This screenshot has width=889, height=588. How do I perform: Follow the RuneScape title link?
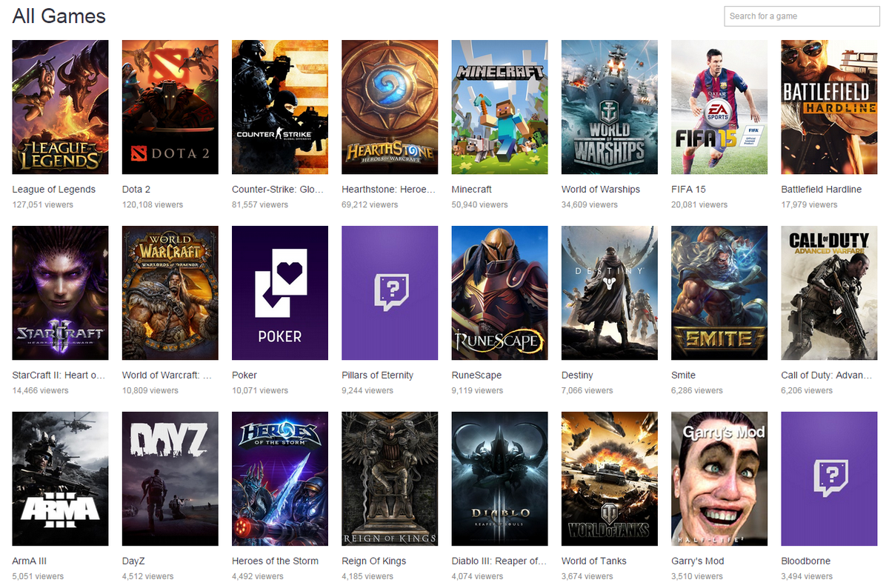(x=476, y=375)
